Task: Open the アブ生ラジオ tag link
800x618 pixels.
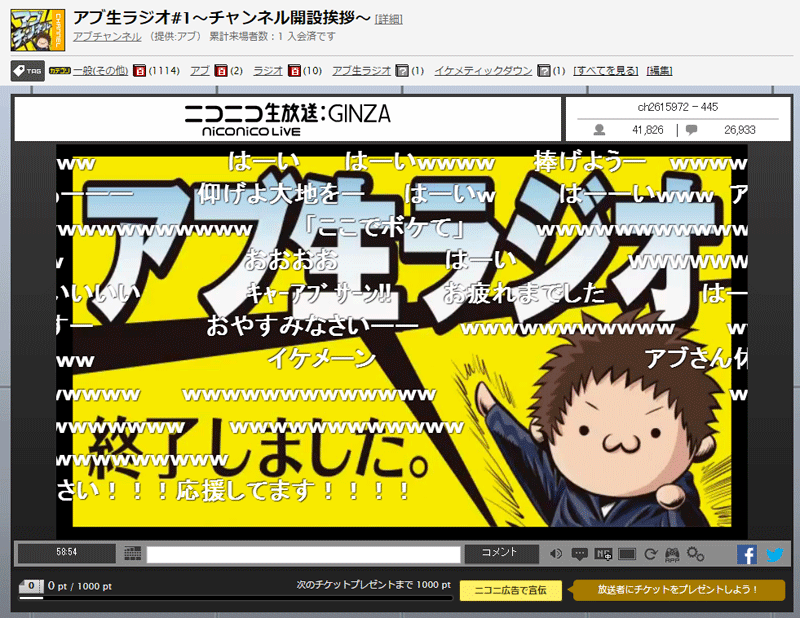Action: coord(362,70)
